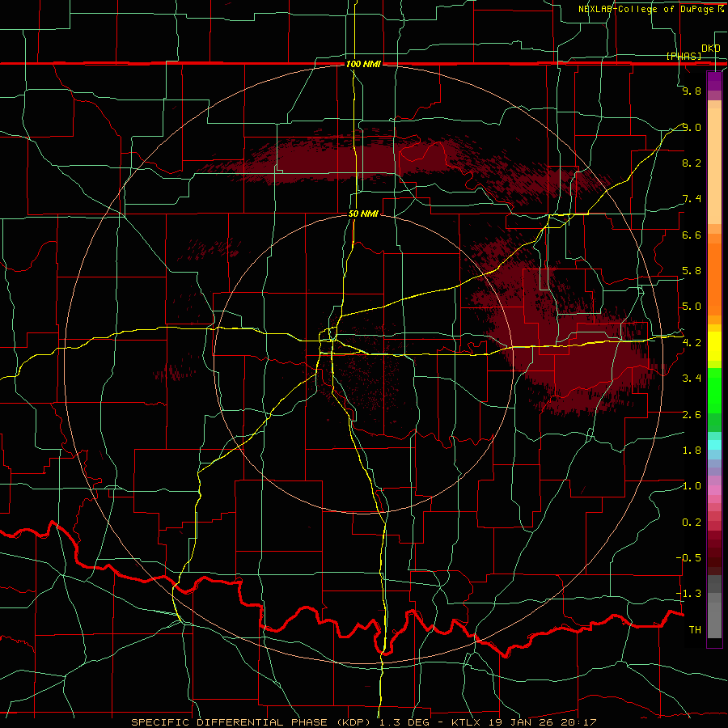728x728 pixels.
Task: Select the purple swatch at the color bar top
Action: pos(714,81)
